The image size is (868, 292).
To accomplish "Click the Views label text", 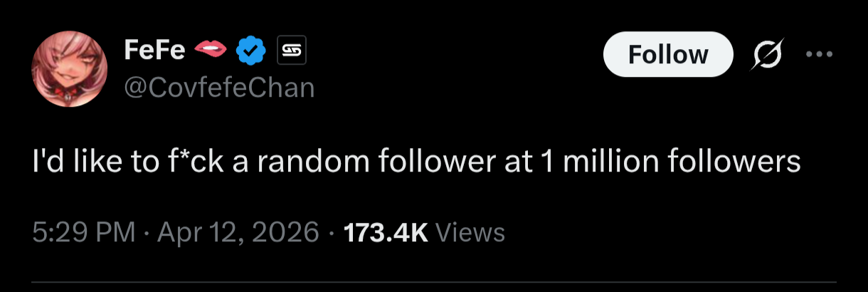I will pyautogui.click(x=469, y=232).
